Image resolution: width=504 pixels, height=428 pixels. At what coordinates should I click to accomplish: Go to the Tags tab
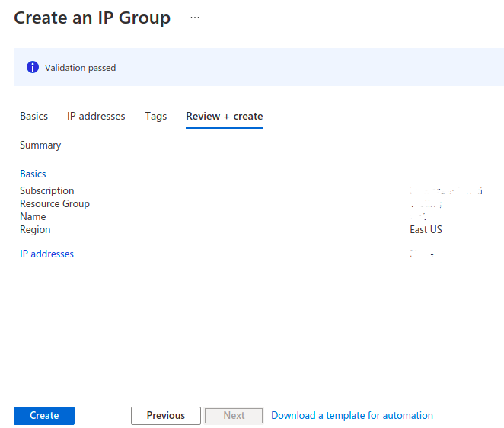(x=156, y=117)
